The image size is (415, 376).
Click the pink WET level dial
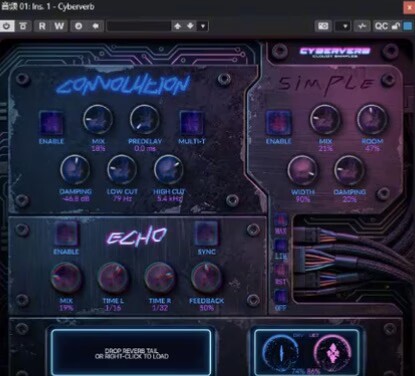[332, 353]
